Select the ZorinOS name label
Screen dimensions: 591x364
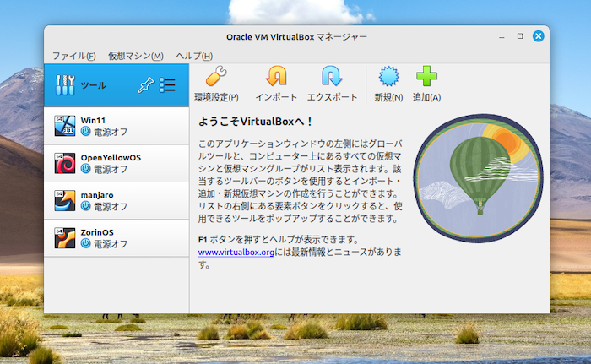point(97,232)
